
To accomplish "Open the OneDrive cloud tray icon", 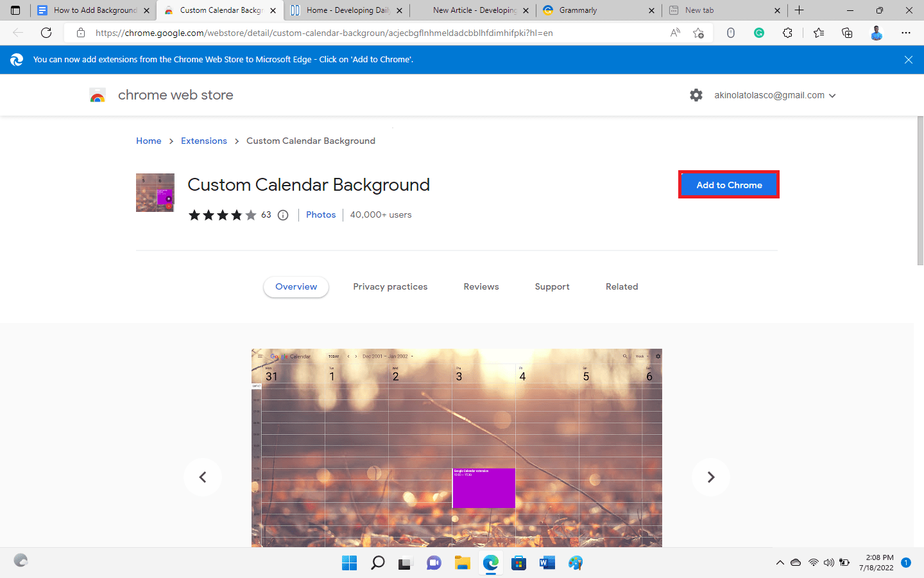I will (x=796, y=563).
